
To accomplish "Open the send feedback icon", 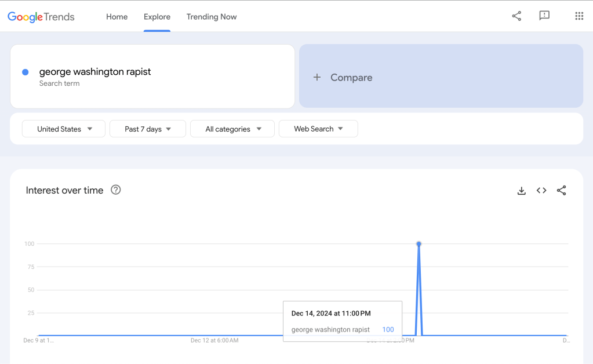I will tap(544, 16).
